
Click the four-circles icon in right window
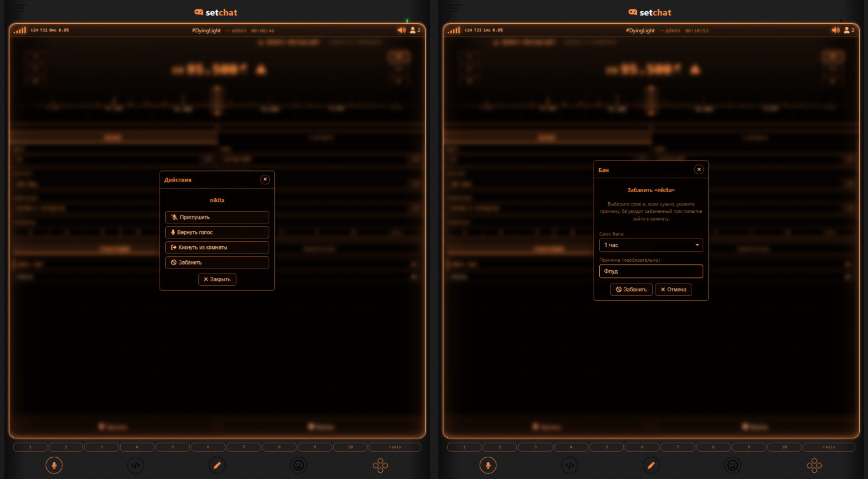tap(815, 465)
